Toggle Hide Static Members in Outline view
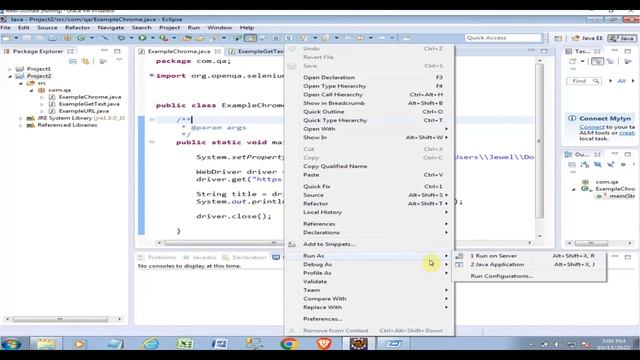The height and width of the screenshot is (360, 640). [610, 164]
